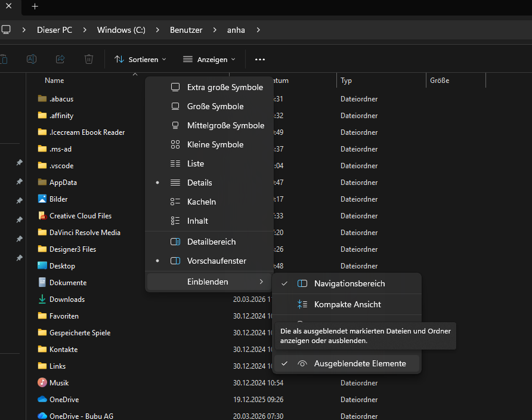Select Extra große Symbole view
Image resolution: width=532 pixels, height=420 pixels.
click(x=224, y=87)
